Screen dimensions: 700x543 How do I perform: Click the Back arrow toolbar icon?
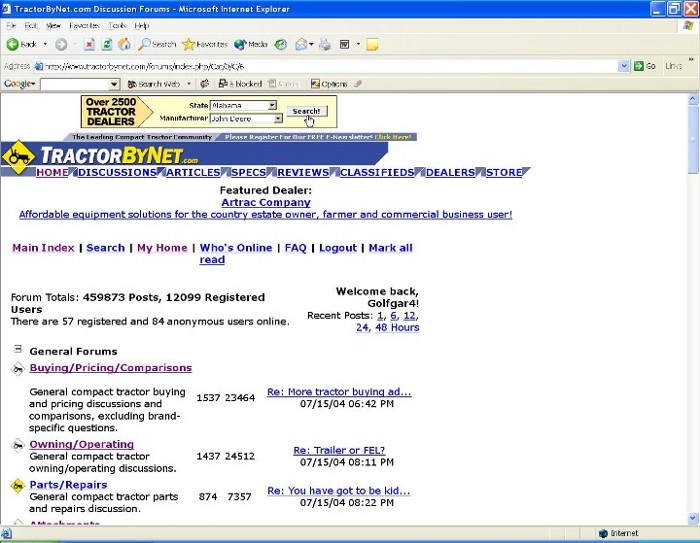tap(12, 44)
